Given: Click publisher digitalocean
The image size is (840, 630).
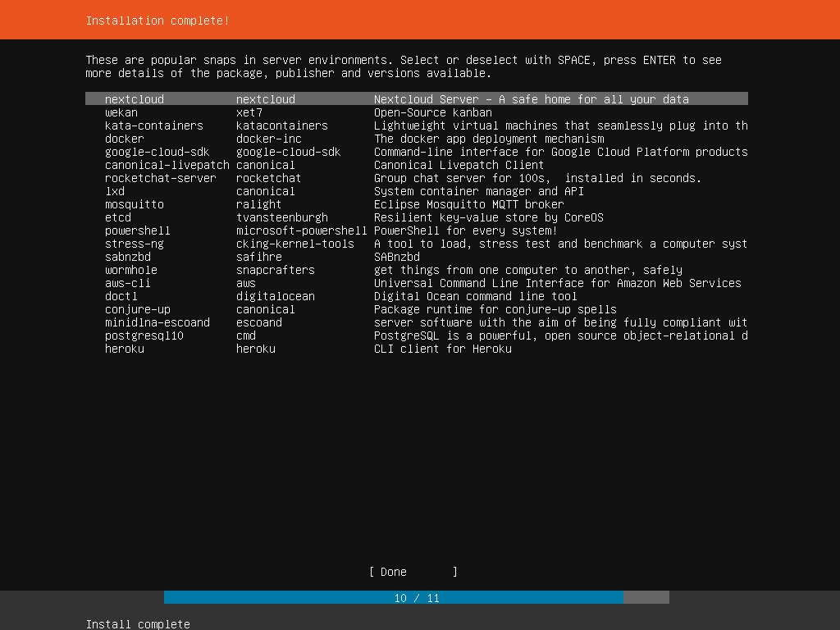Looking at the screenshot, I should (x=276, y=296).
